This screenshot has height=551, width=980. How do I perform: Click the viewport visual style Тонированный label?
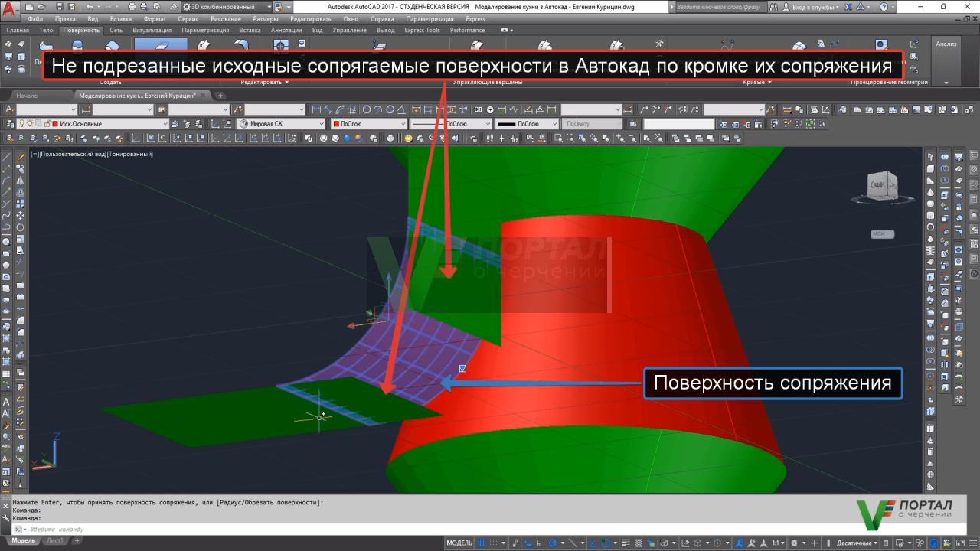coord(129,154)
